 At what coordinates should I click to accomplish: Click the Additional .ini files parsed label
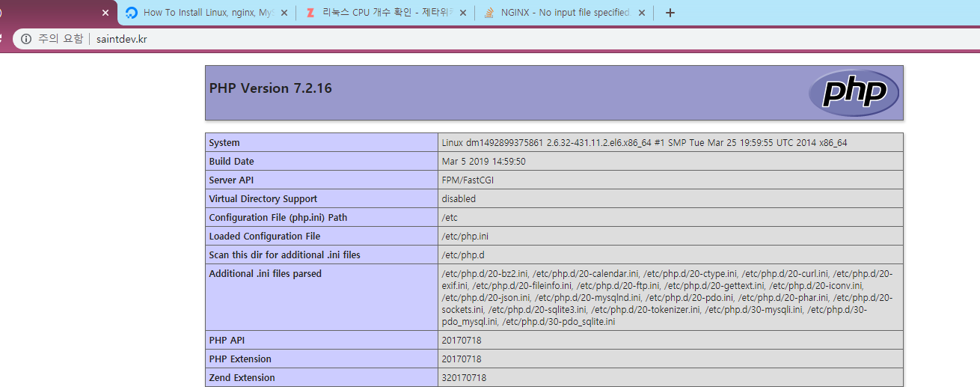[x=266, y=274]
